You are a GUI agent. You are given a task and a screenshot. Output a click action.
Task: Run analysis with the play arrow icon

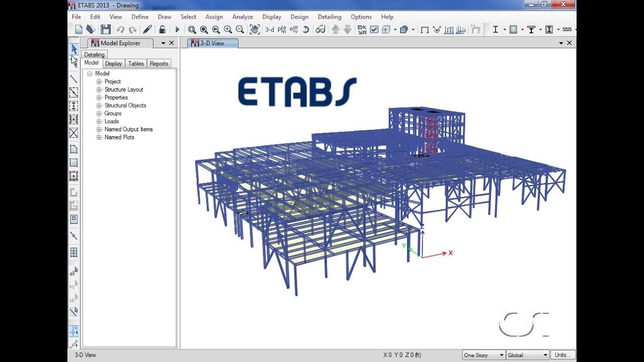[177, 30]
